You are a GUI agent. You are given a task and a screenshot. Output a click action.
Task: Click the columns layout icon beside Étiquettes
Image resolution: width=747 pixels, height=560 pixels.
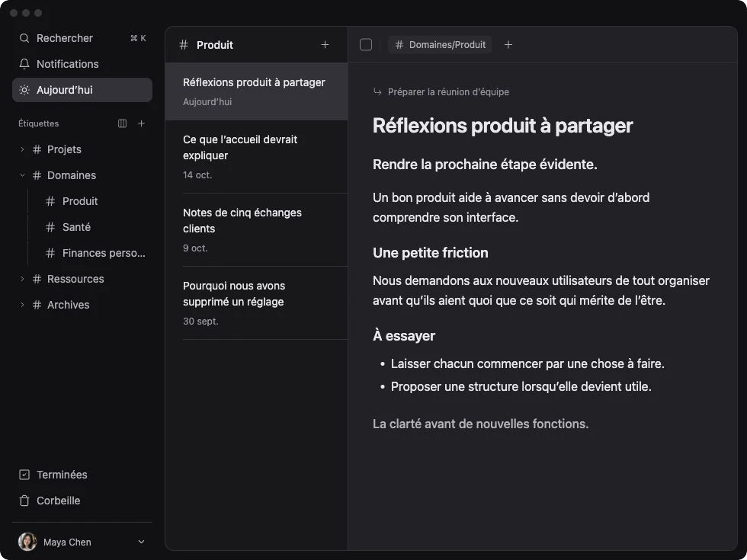click(x=122, y=123)
